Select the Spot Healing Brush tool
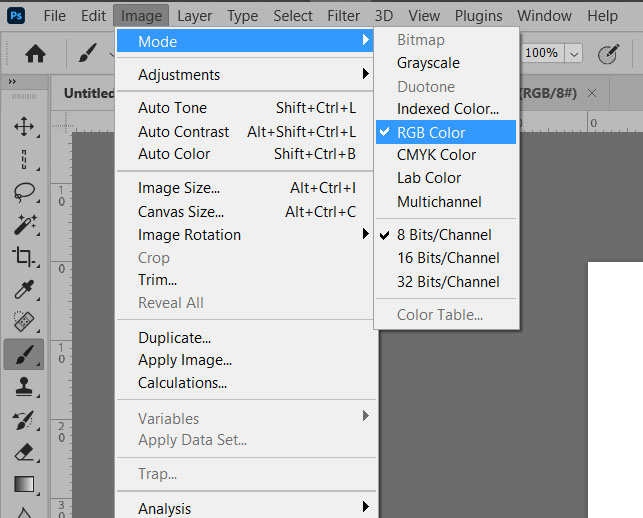Viewport: 643px width, 518px height. tap(24, 322)
